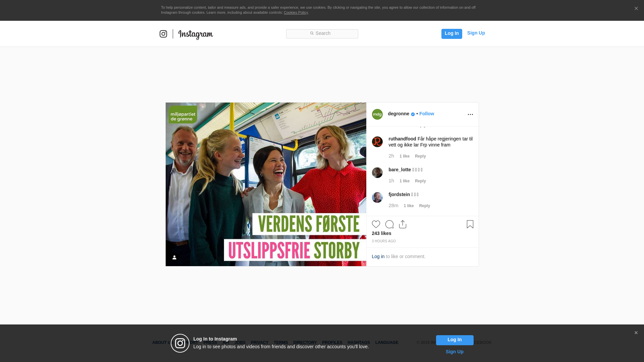Viewport: 644px width, 362px height.
Task: Follow the degronne account
Action: (427, 114)
